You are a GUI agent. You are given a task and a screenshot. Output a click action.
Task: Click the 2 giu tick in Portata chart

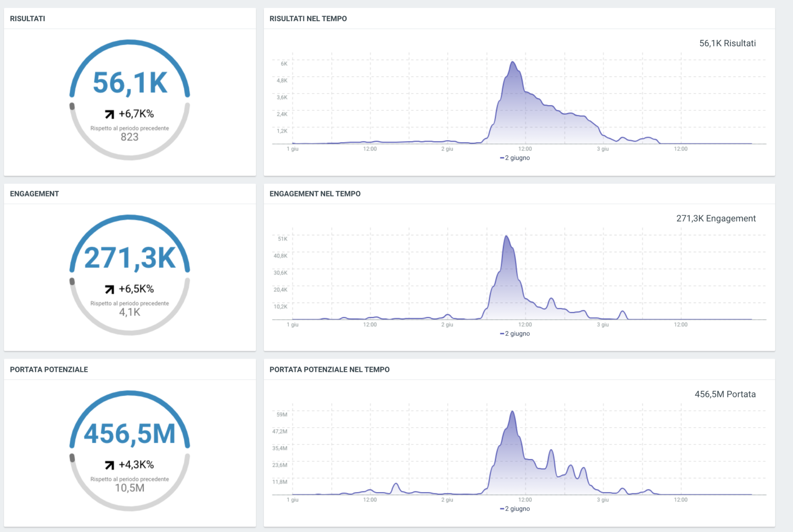pyautogui.click(x=447, y=499)
